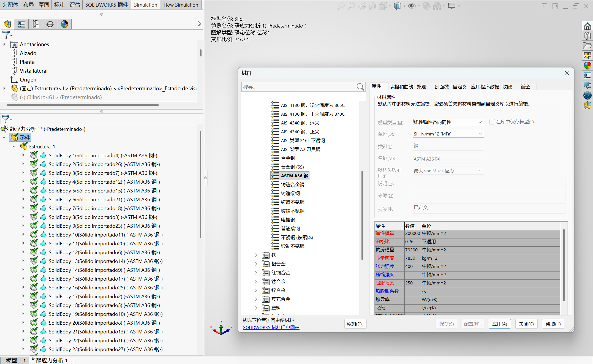Open SOLIDWORKS Resources home icon in task pane
The height and width of the screenshot is (364, 593).
[x=587, y=26]
